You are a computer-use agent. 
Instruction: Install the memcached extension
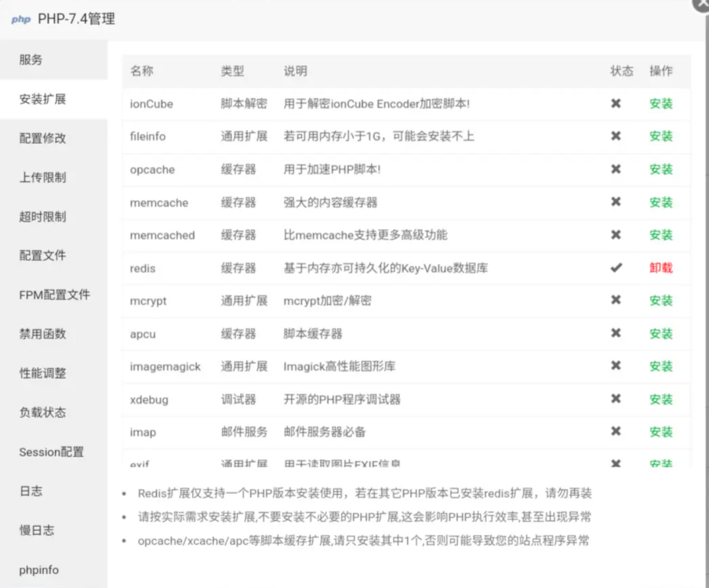point(661,235)
